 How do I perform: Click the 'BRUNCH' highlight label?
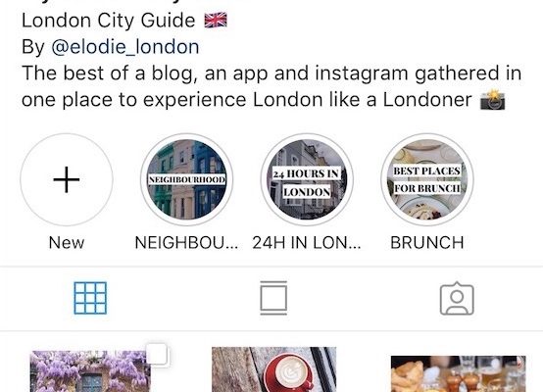pyautogui.click(x=427, y=242)
